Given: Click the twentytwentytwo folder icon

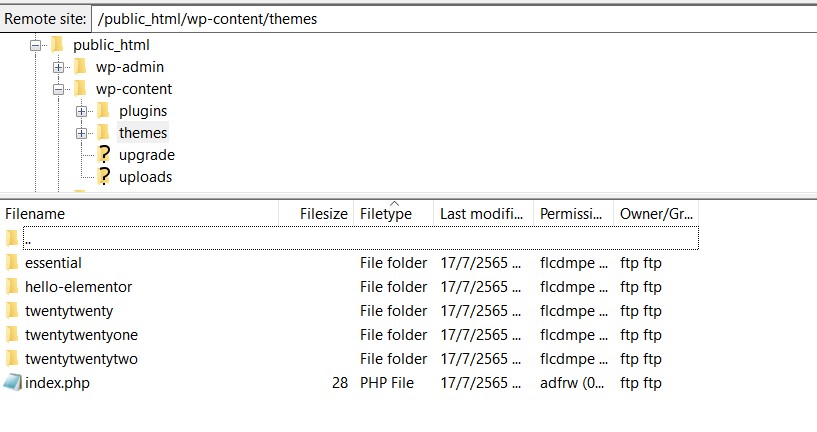Looking at the screenshot, I should [12, 358].
